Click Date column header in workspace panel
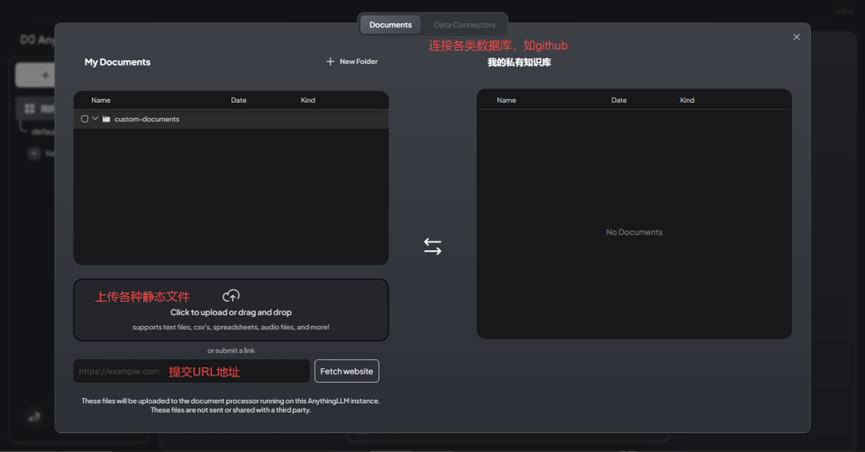 point(619,100)
